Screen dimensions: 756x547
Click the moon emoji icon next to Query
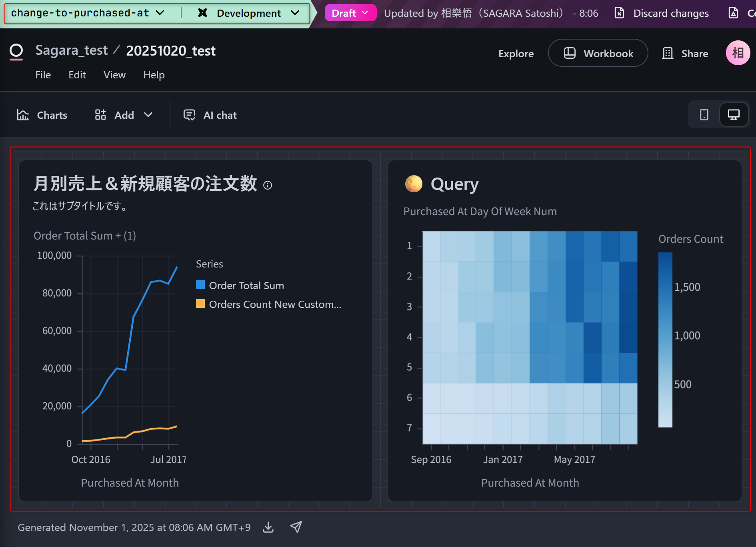[x=414, y=184]
